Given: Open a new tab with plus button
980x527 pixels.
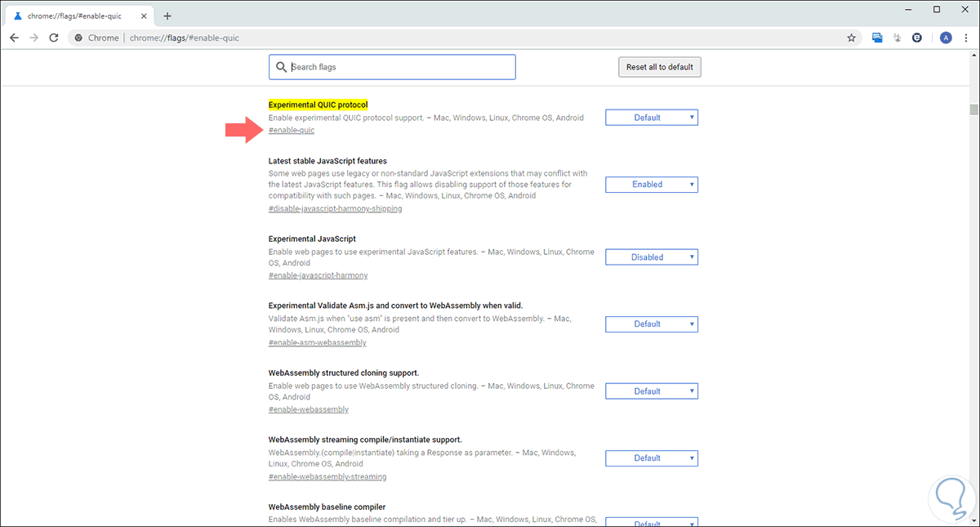Looking at the screenshot, I should point(167,16).
